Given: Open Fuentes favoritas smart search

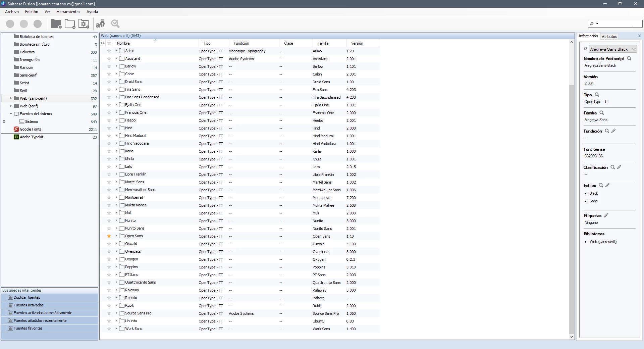Looking at the screenshot, I should point(50,328).
